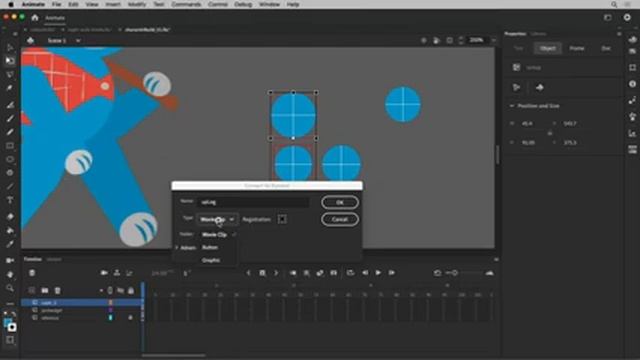Image resolution: width=640 pixels, height=360 pixels.
Task: Choose Movie Clip from type list
Action: [214, 235]
